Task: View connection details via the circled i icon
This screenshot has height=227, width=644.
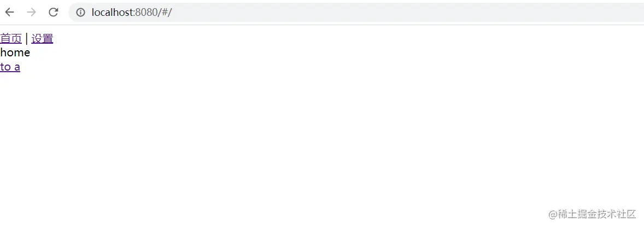Action: 80,13
